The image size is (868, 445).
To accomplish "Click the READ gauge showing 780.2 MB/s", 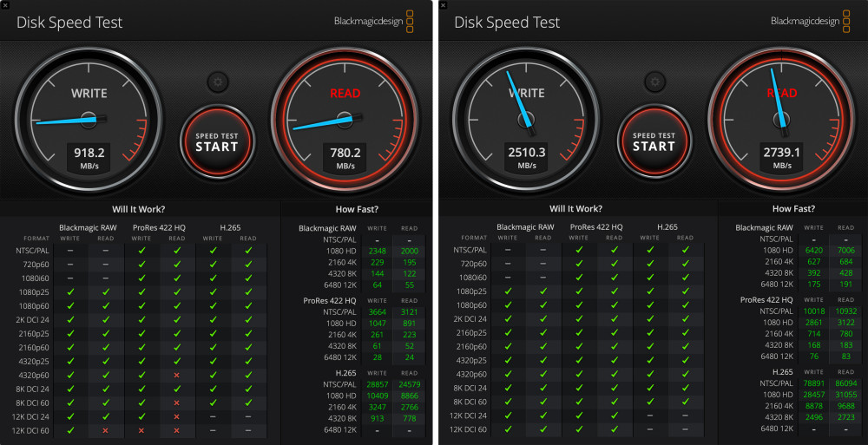I will click(x=345, y=120).
